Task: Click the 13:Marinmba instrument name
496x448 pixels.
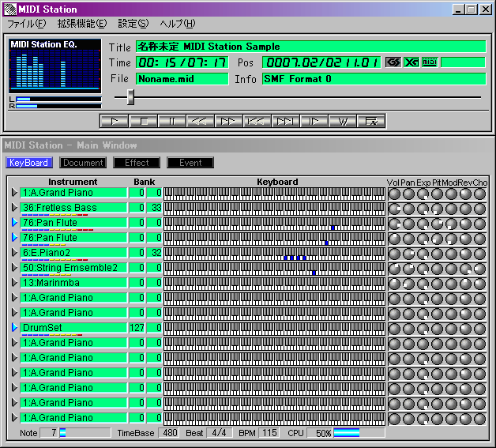Action: pyautogui.click(x=73, y=283)
